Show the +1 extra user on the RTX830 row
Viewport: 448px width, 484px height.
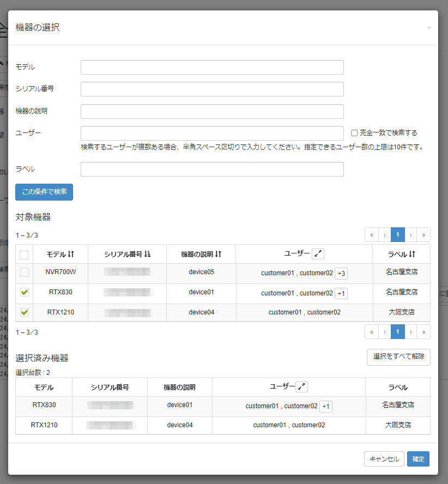[341, 293]
